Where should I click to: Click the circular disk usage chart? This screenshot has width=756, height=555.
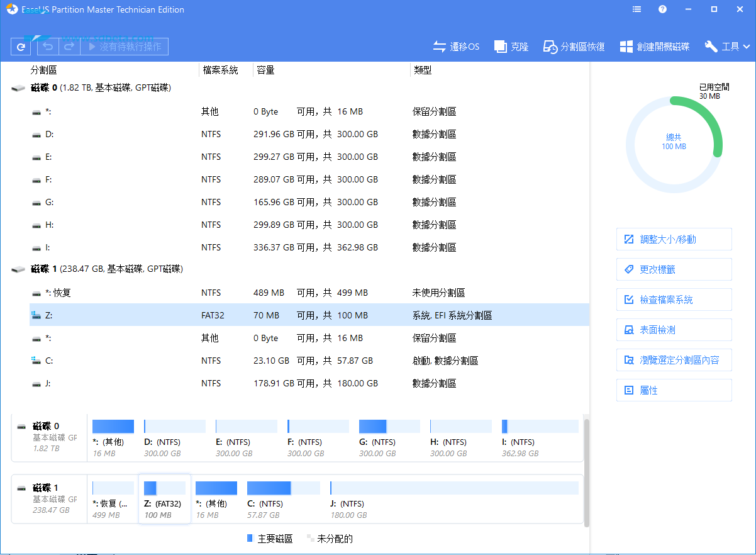(x=674, y=144)
